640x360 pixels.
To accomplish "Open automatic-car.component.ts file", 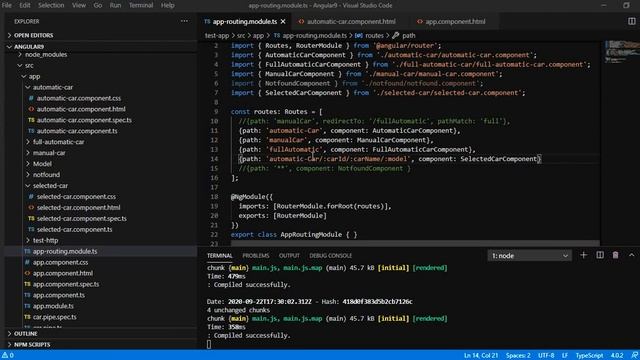I will pos(77,131).
